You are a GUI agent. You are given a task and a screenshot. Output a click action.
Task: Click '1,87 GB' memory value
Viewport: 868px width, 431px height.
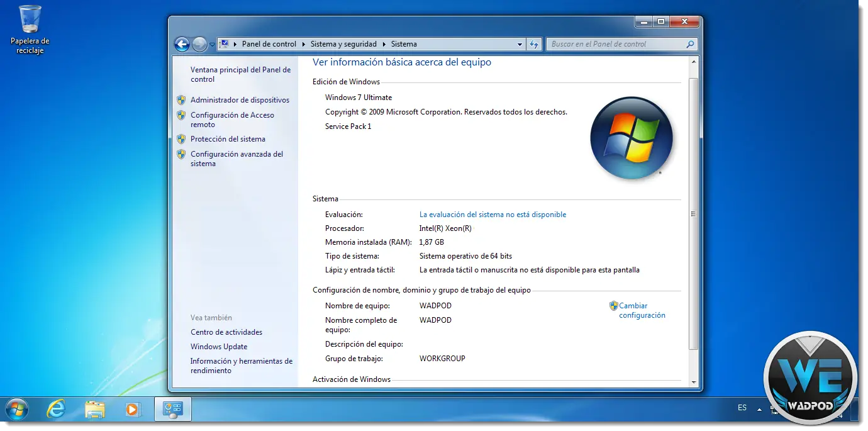pos(432,242)
